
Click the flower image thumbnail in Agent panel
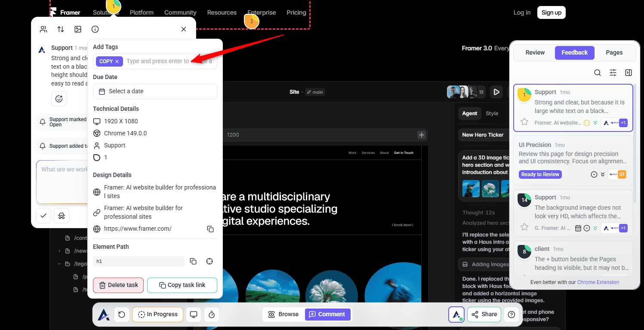pos(490,189)
